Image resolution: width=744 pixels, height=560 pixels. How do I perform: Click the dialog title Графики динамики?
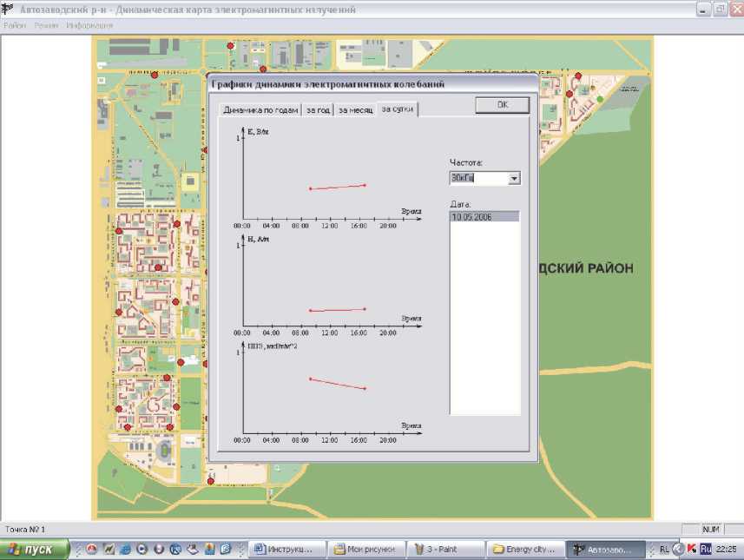(x=327, y=84)
